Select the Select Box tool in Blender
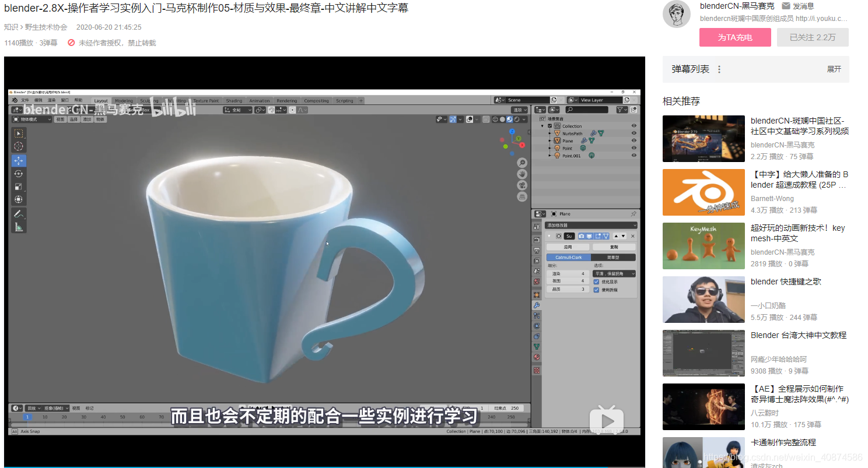Image resolution: width=868 pixels, height=468 pixels. [19, 133]
